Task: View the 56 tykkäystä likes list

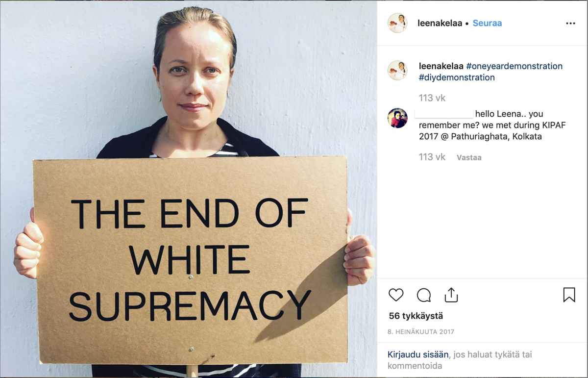Action: (416, 316)
